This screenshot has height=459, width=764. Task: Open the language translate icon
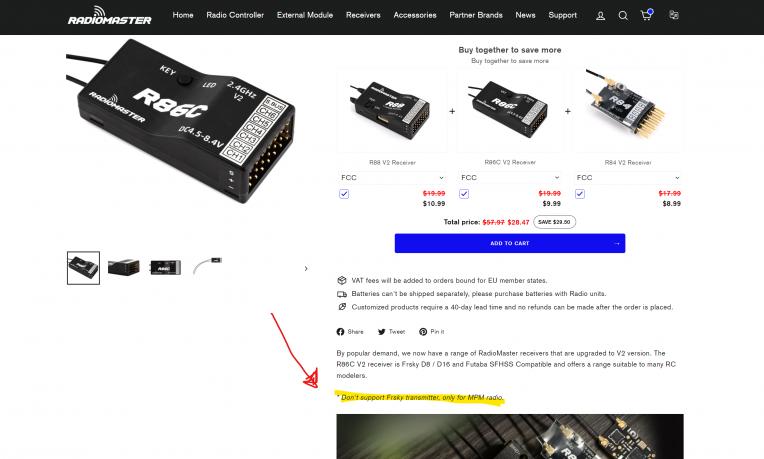coord(673,15)
